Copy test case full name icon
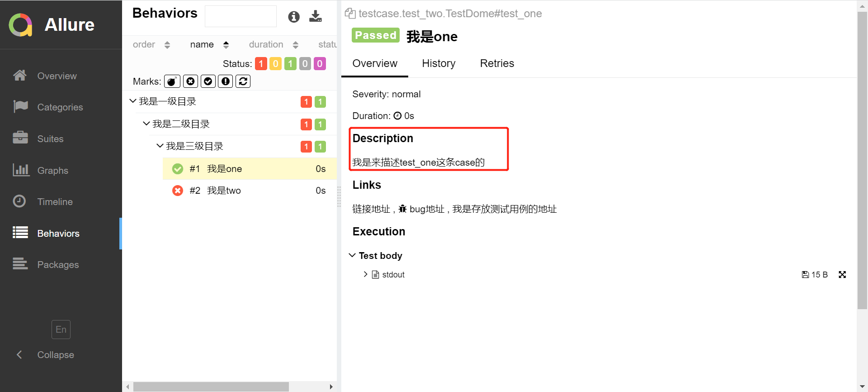Image resolution: width=868 pixels, height=392 pixels. 350,14
